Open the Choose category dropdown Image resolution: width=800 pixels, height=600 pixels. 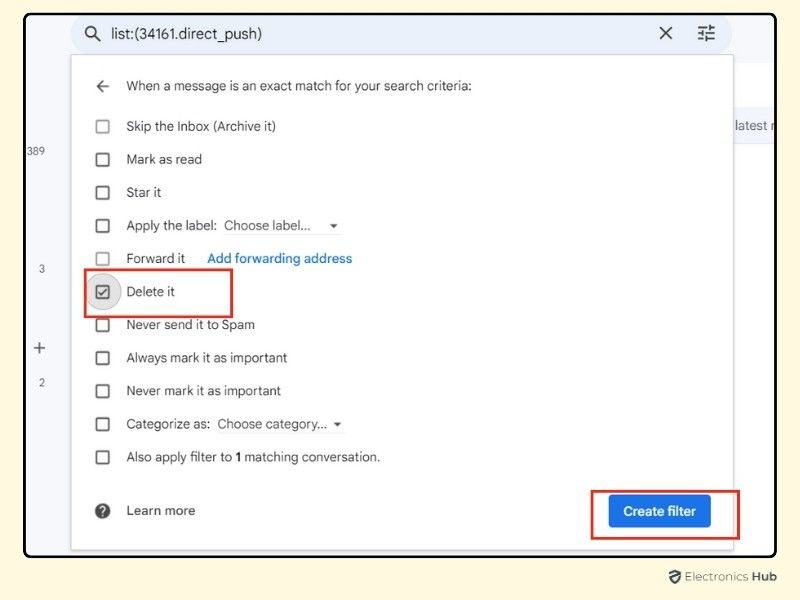coord(280,424)
